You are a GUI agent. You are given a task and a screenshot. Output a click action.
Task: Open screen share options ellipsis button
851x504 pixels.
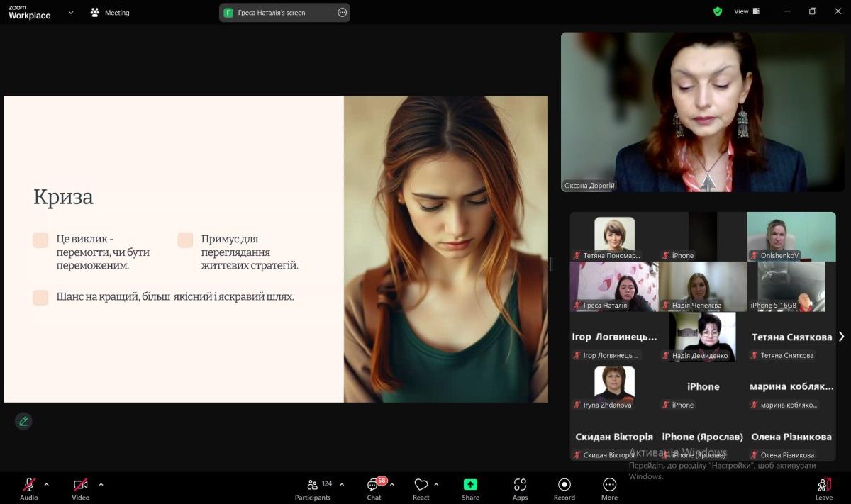pyautogui.click(x=342, y=12)
